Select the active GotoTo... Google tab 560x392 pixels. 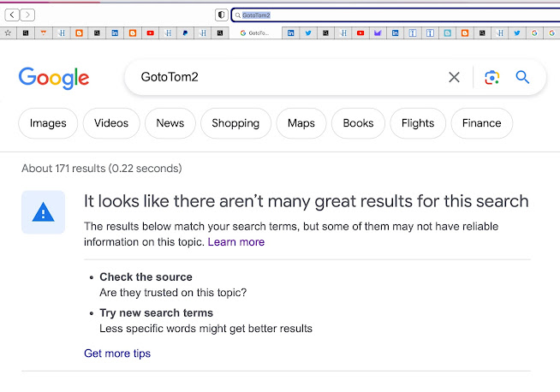255,33
